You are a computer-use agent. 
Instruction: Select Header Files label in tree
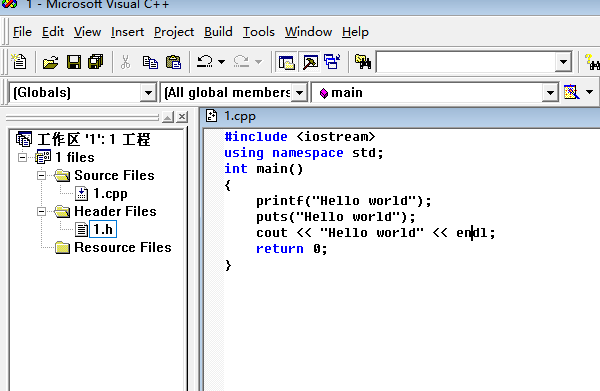click(x=115, y=211)
